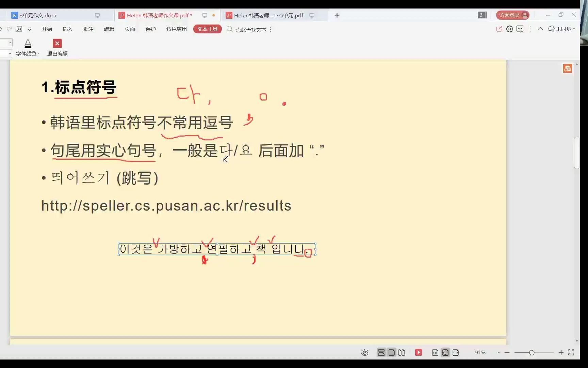Select the 文本工具 tab
588x368 pixels.
[x=207, y=29]
